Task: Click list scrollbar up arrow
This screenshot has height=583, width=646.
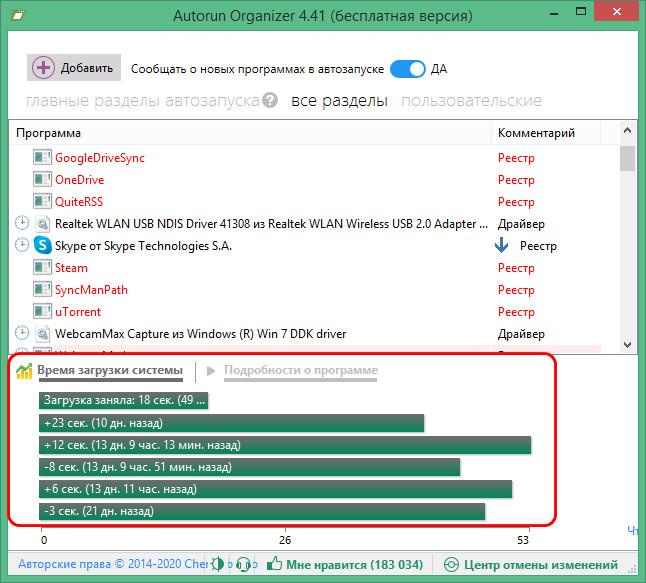Action: [x=627, y=130]
